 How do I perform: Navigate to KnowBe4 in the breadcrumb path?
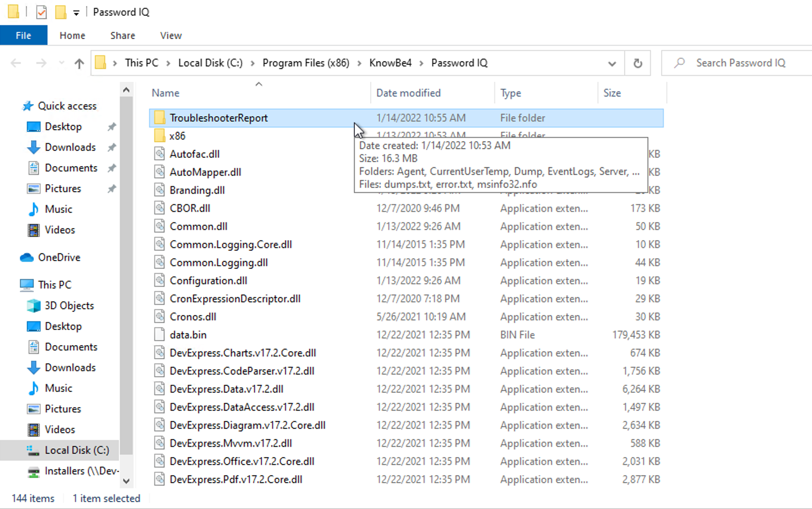click(390, 62)
